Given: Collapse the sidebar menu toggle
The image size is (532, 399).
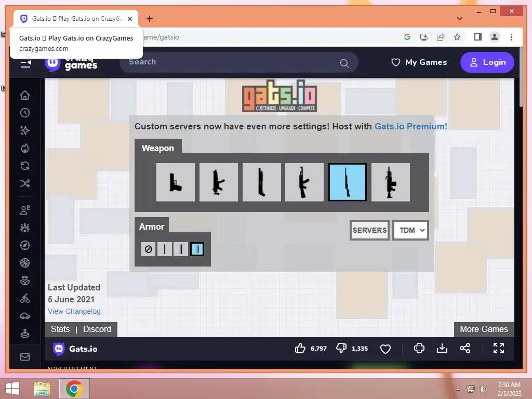Looking at the screenshot, I should [26, 64].
